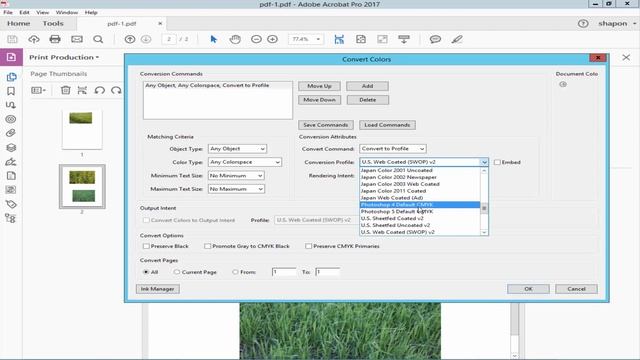The height and width of the screenshot is (360, 640).
Task: Click the Load Commands button
Action: 387,125
